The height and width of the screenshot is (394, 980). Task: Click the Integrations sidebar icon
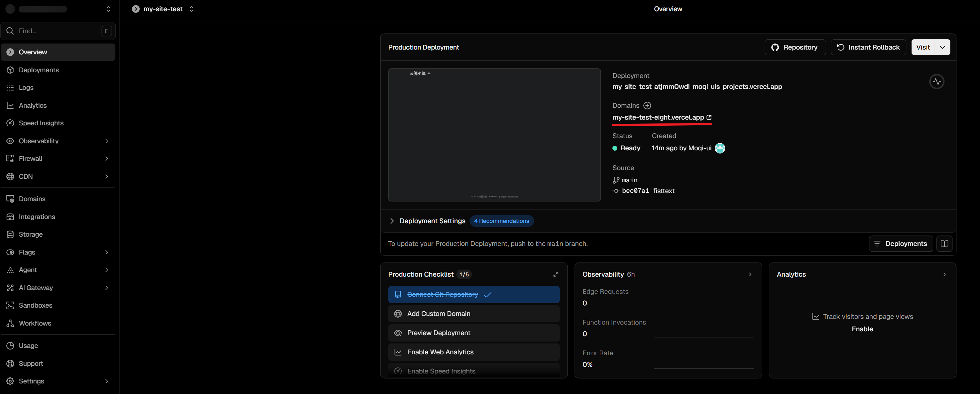coord(10,217)
